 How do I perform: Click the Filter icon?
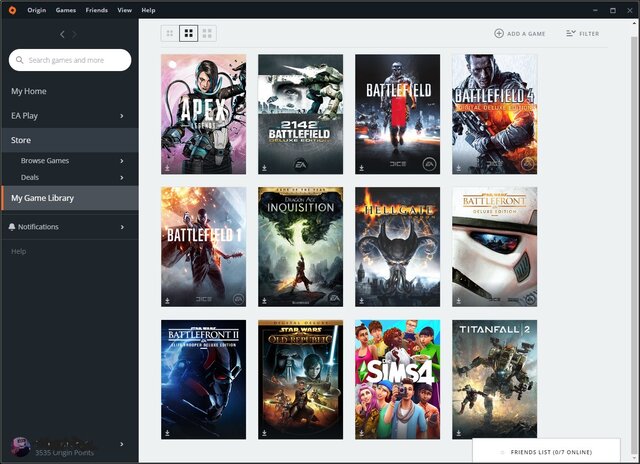[571, 34]
